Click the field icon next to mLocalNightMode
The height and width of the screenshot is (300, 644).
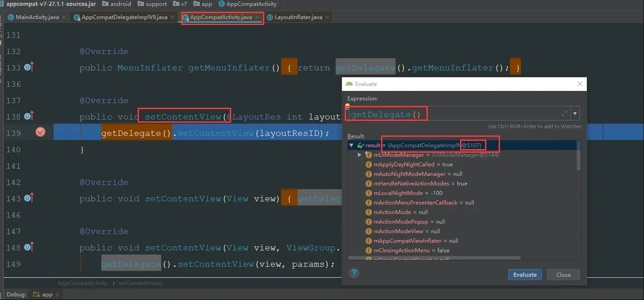click(x=369, y=193)
